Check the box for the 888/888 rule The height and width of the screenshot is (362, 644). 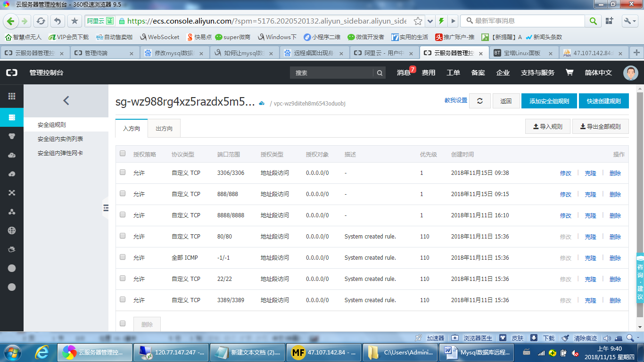123,193
